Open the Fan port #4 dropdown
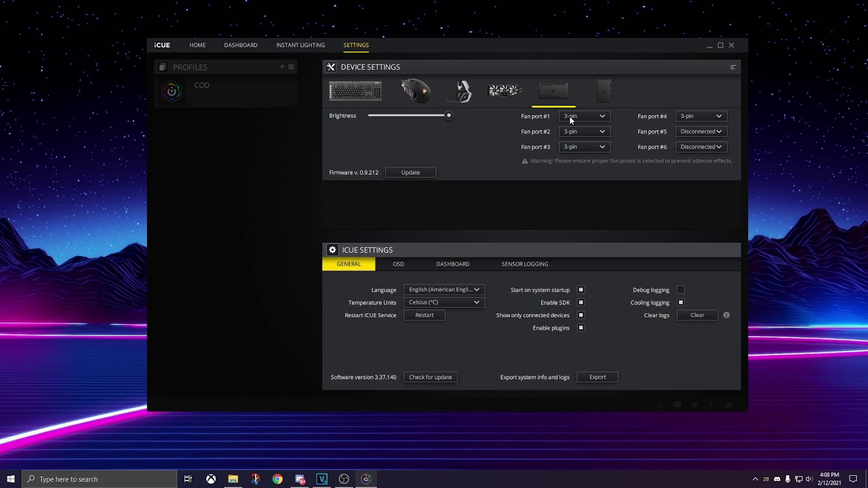The height and width of the screenshot is (488, 868). point(701,116)
